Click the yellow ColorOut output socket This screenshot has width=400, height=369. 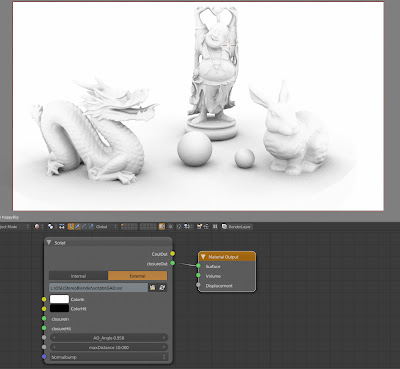(x=172, y=254)
